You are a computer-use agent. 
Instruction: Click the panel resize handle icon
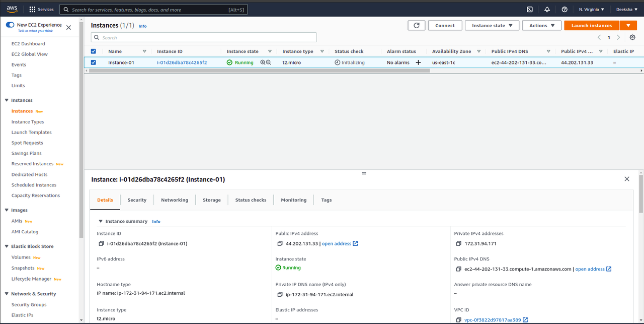tap(364, 173)
